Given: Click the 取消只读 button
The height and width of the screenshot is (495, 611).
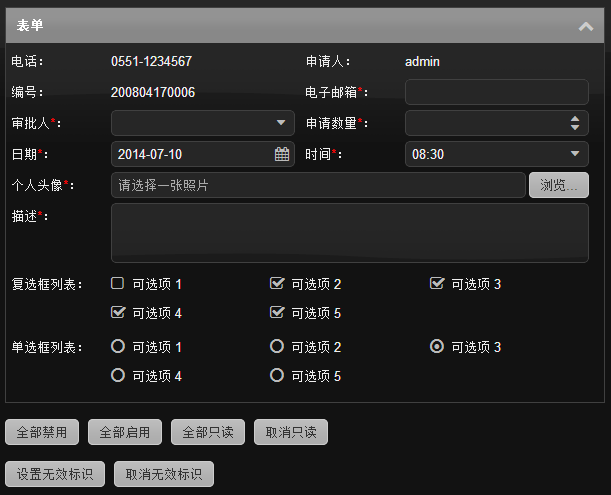Looking at the screenshot, I should pos(291,432).
